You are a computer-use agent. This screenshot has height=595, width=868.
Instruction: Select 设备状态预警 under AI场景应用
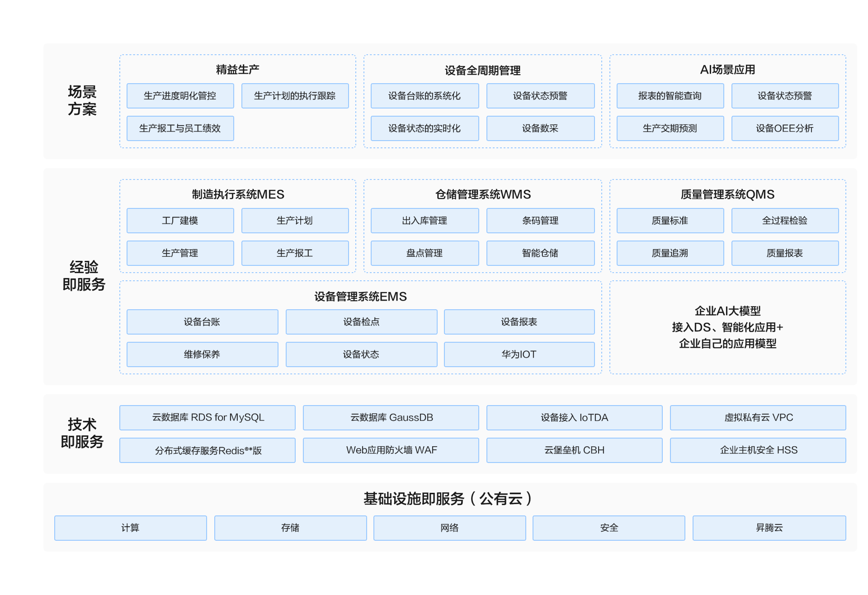coord(785,96)
